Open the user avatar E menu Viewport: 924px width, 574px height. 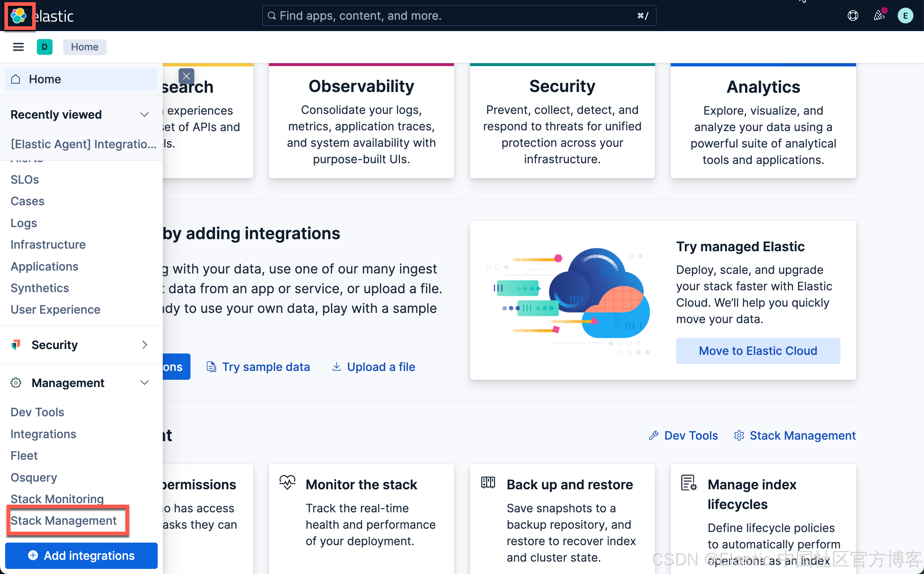905,16
